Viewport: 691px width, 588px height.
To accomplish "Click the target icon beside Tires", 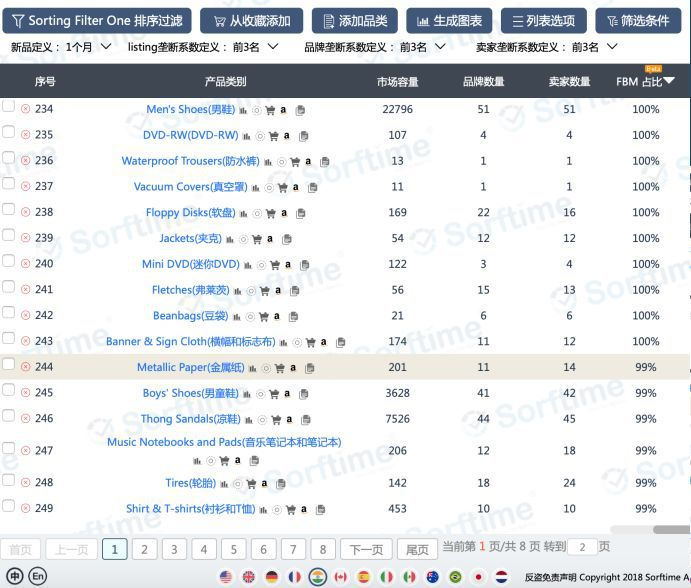I will [x=238, y=484].
